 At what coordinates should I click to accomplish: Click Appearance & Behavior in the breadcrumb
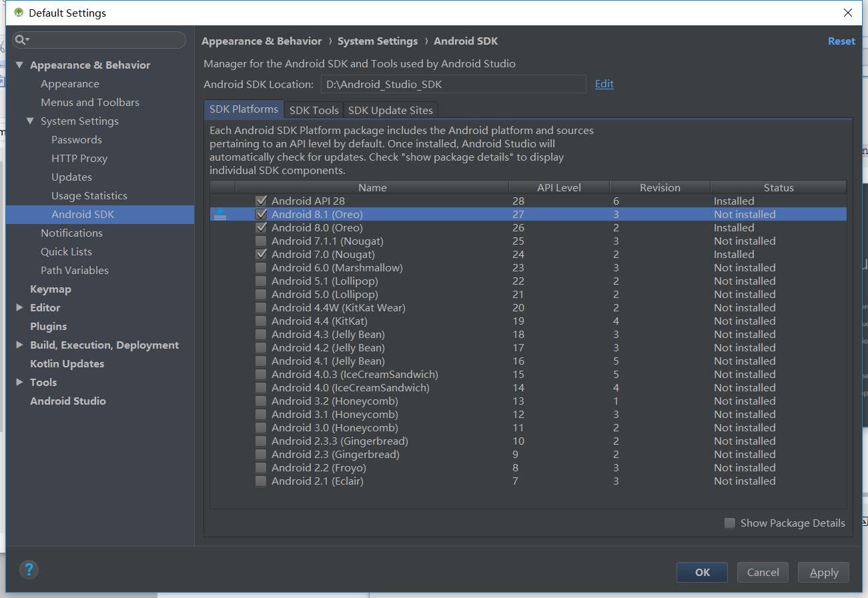(262, 41)
